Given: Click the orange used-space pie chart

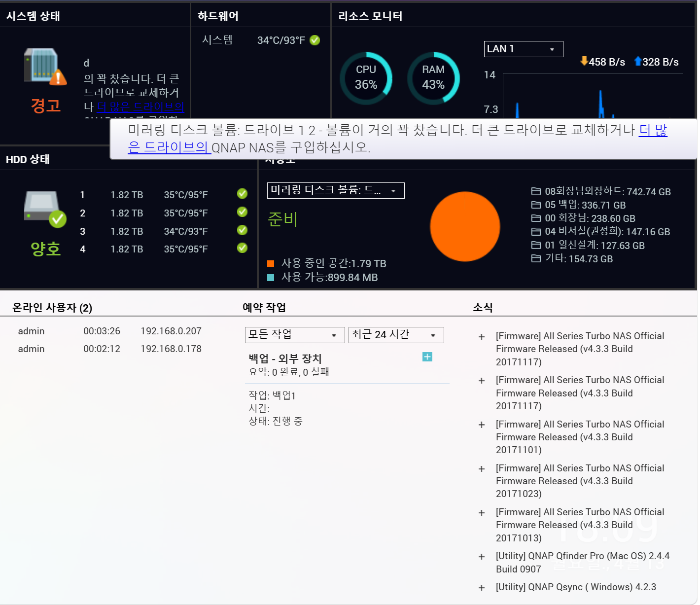Looking at the screenshot, I should 465,227.
